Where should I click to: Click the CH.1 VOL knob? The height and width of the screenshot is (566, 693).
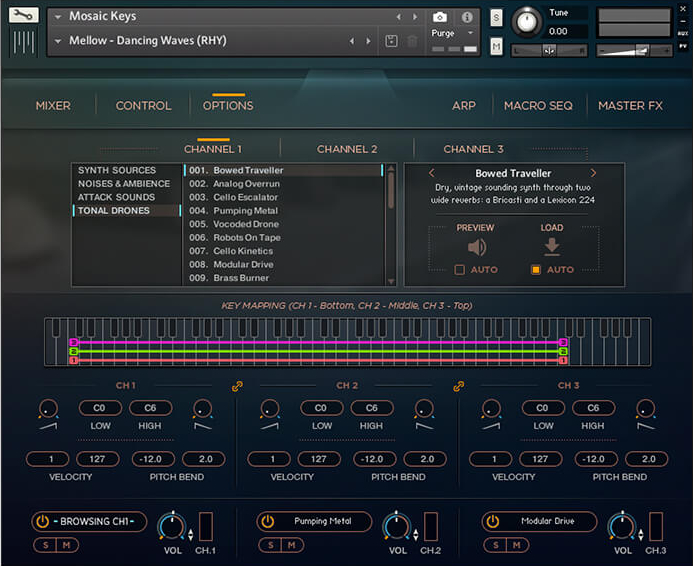172,526
